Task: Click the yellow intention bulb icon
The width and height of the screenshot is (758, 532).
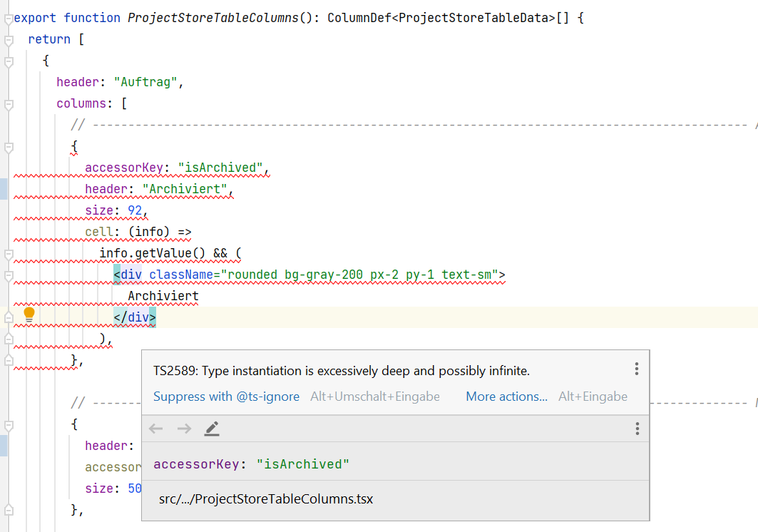Action: pos(28,312)
